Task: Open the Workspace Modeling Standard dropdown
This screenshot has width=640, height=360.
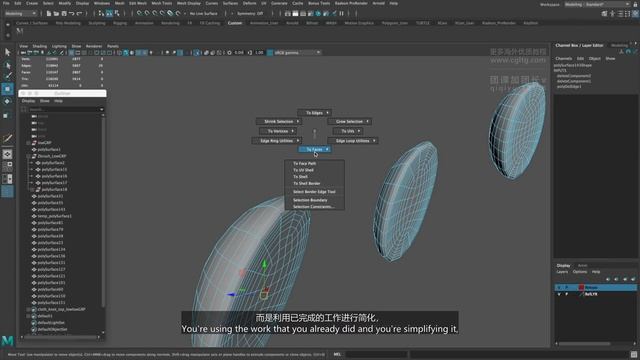Action: coord(597,4)
